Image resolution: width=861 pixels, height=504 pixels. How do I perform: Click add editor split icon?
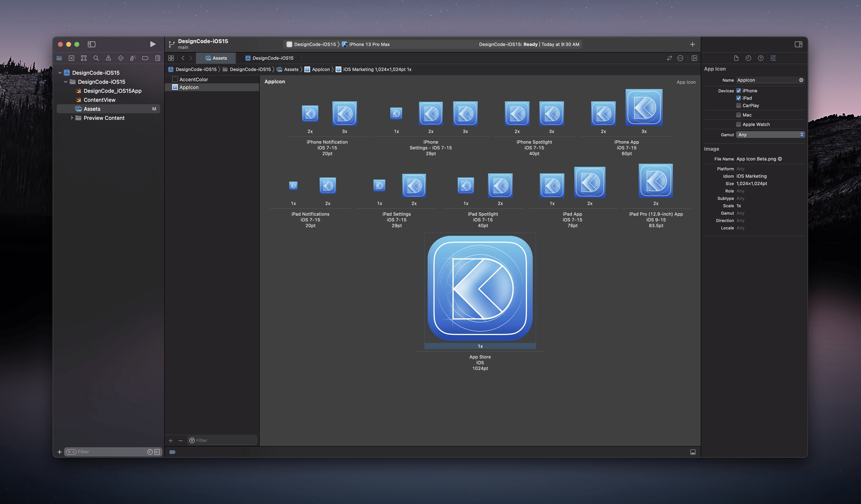pyautogui.click(x=694, y=58)
